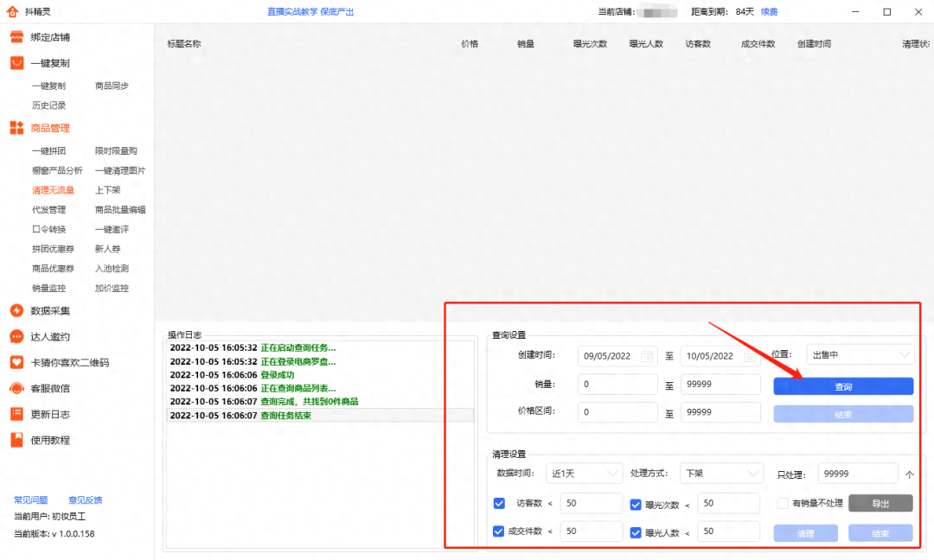
Task: Open 代发管理 menu item
Action: pyautogui.click(x=48, y=209)
